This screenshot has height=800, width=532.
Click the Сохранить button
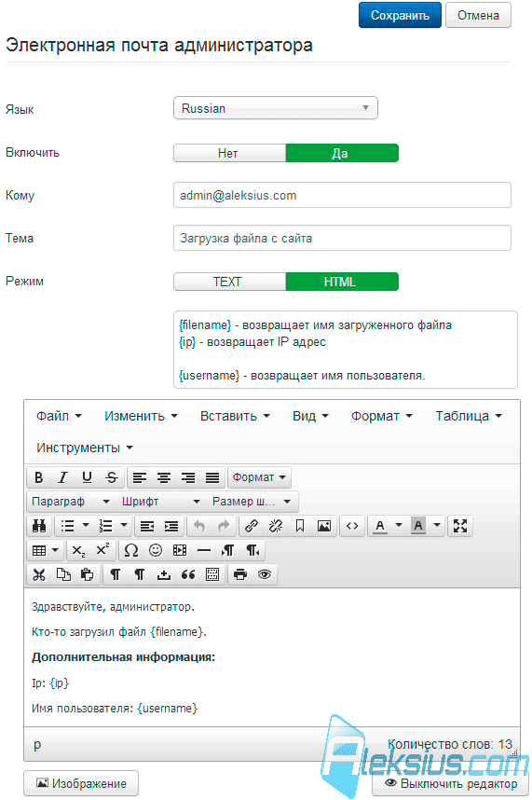[x=400, y=15]
